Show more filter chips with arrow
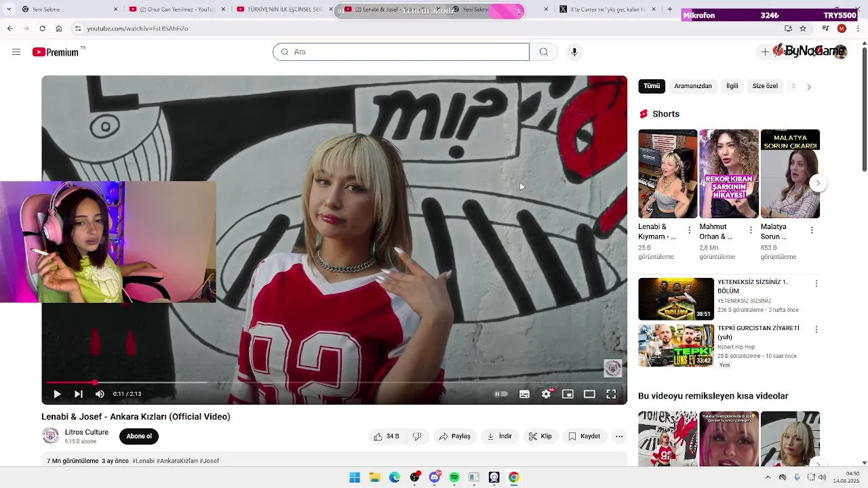 tap(808, 87)
